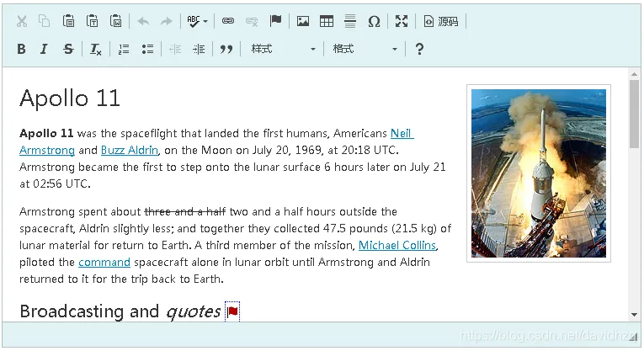Toggle bold formatting

(x=21, y=50)
